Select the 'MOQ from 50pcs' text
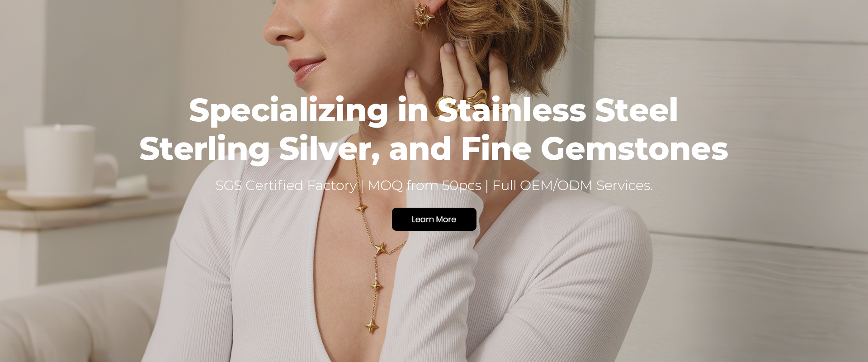 pos(424,186)
